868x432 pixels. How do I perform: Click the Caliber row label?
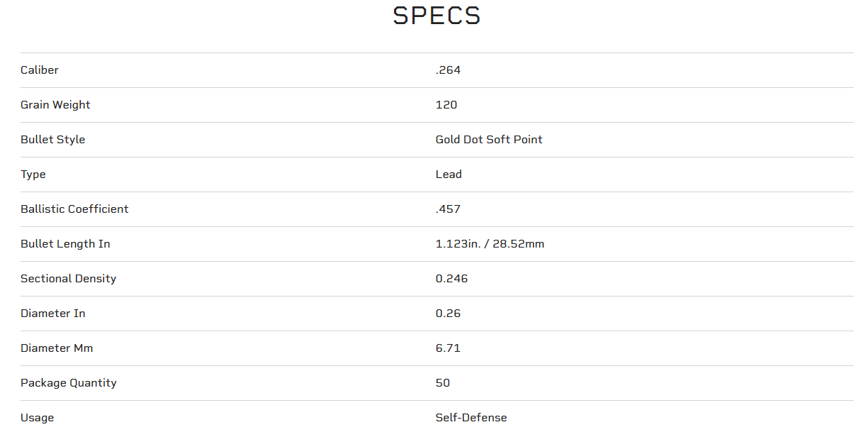(40, 70)
